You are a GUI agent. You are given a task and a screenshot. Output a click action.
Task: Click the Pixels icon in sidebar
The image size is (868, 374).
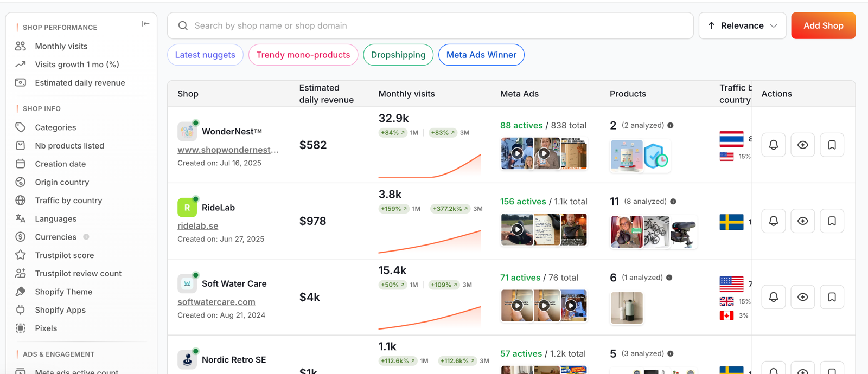pyautogui.click(x=21, y=328)
